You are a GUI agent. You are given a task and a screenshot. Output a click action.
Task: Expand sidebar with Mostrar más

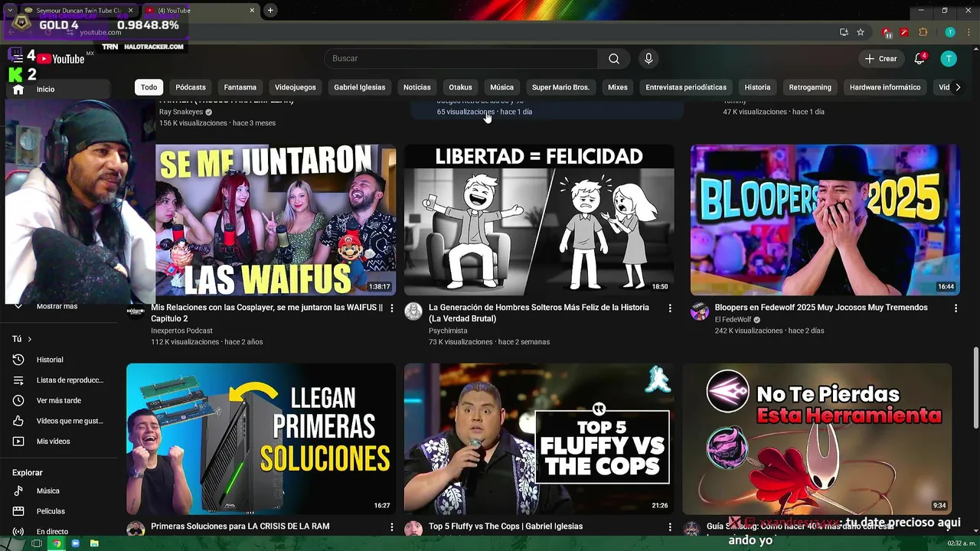click(58, 306)
